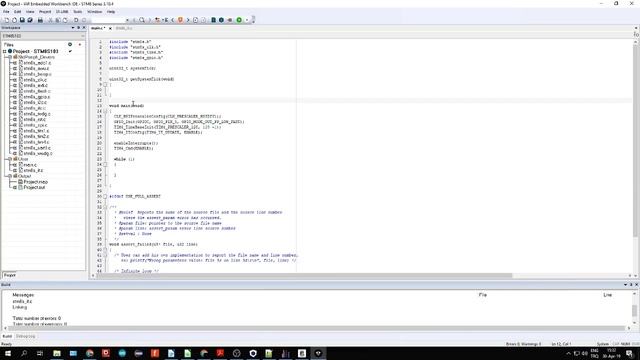Select Project.out in the Output group

34,187
